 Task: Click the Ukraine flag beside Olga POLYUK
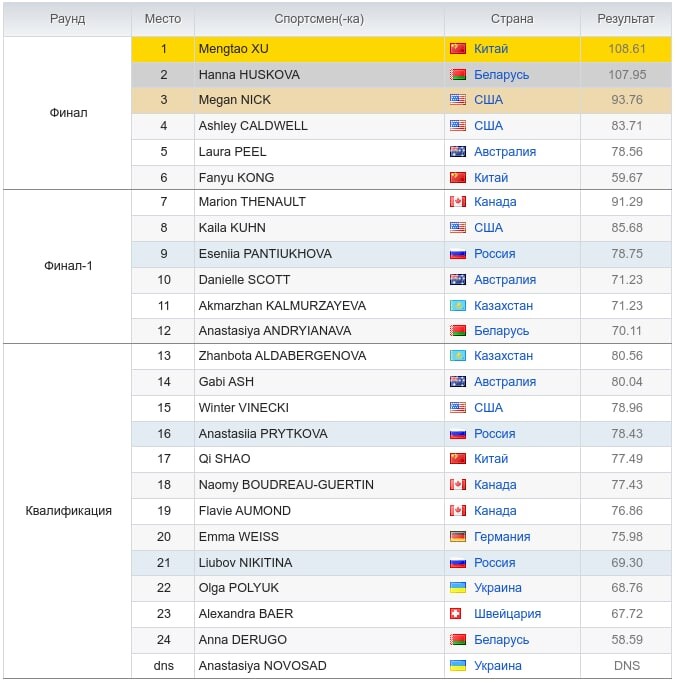coord(458,588)
